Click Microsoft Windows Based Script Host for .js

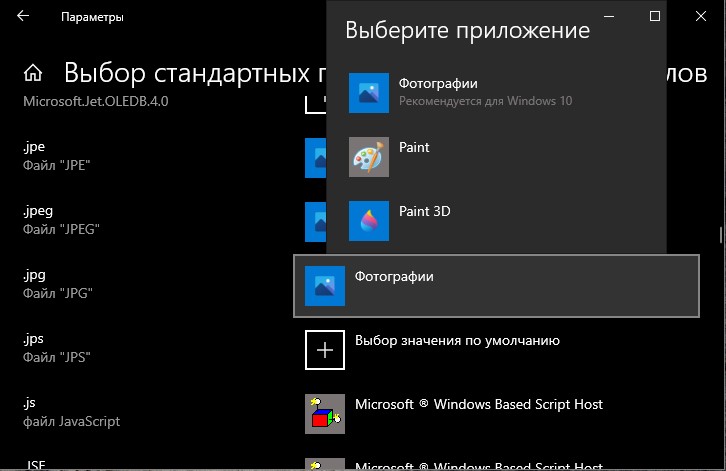pos(479,404)
